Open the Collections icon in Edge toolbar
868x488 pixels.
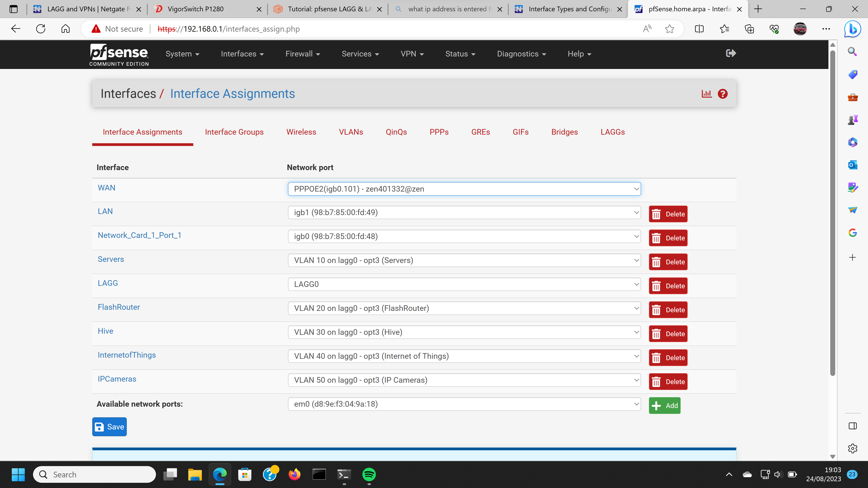[x=749, y=29]
